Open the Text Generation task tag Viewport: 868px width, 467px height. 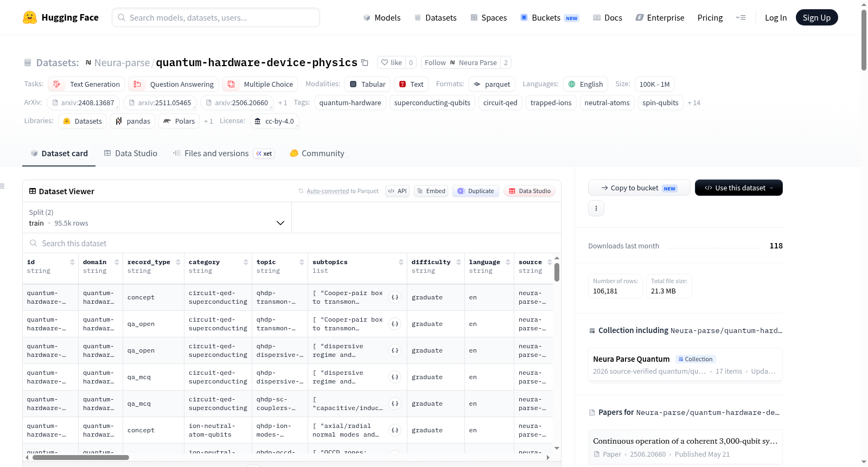[x=87, y=84]
